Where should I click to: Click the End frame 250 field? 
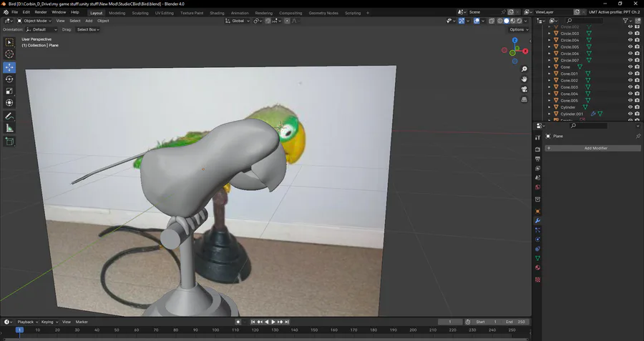tap(516, 322)
